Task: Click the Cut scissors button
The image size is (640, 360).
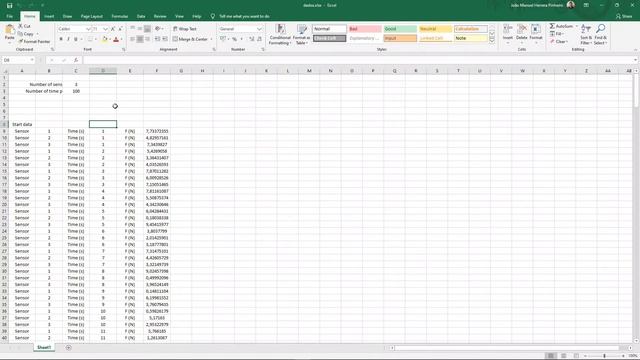Action: (24, 26)
